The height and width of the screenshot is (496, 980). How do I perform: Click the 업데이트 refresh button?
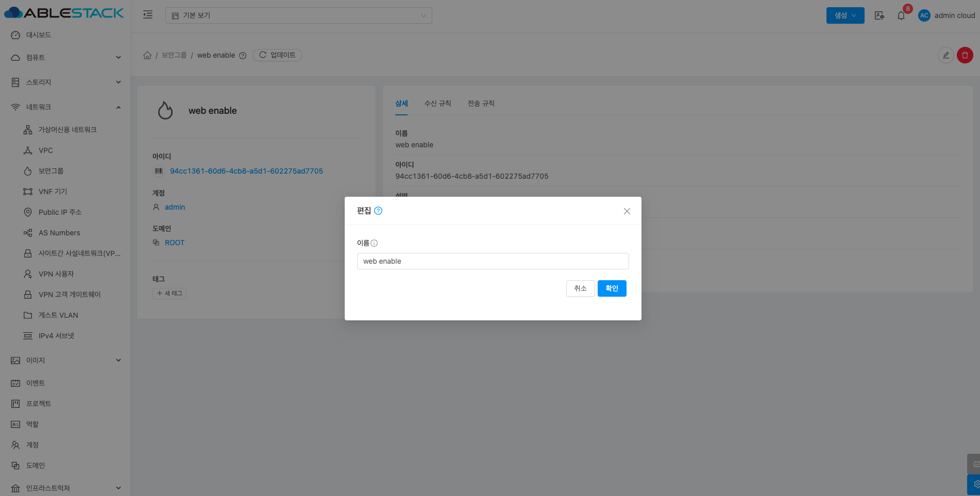(x=277, y=55)
